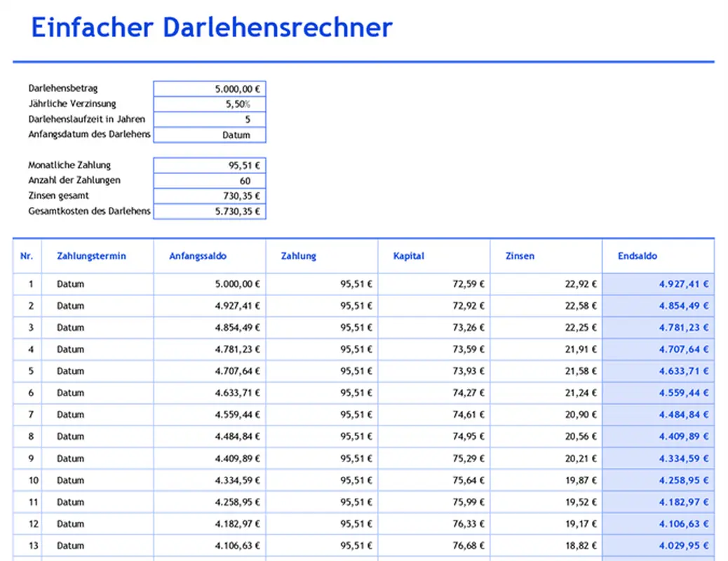Click Kapital cell 73,26 €

(434, 327)
